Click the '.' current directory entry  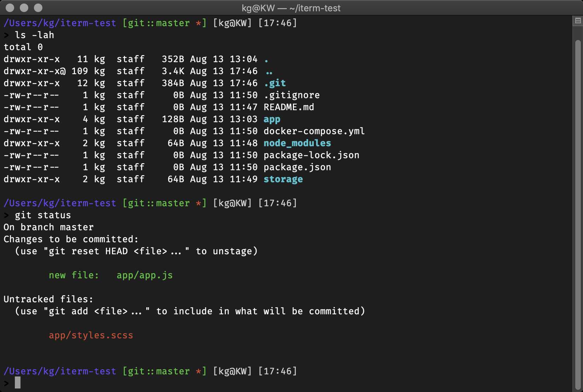266,61
